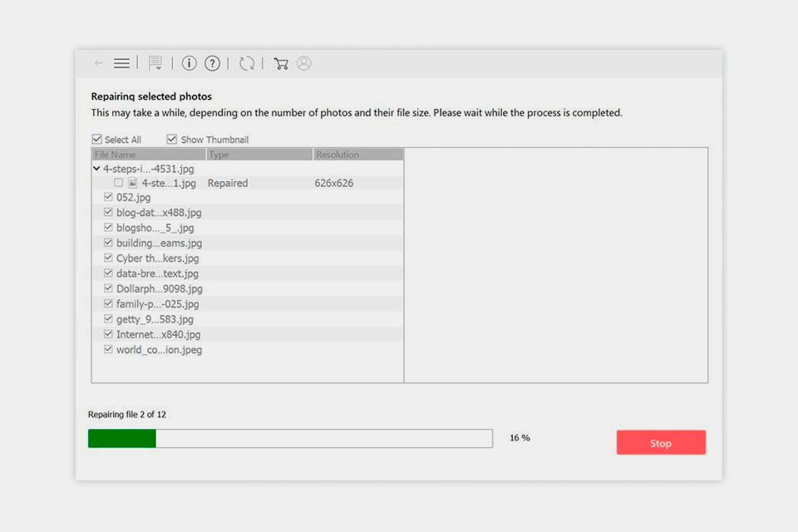Select the Dollarph...9098.jpg file entry
Screen dimensions: 798x532
(x=159, y=288)
